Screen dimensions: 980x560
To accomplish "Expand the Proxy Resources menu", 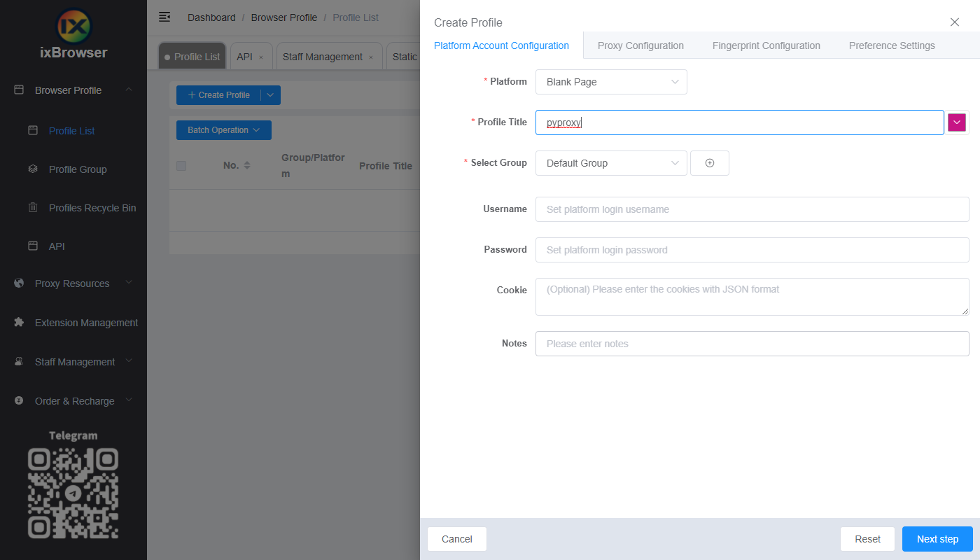I will (x=129, y=283).
